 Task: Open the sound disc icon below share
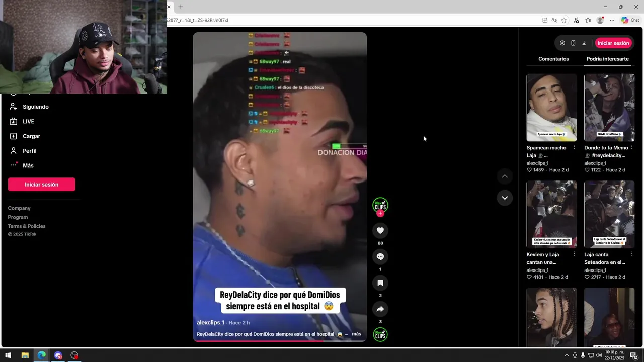pyautogui.click(x=380, y=334)
